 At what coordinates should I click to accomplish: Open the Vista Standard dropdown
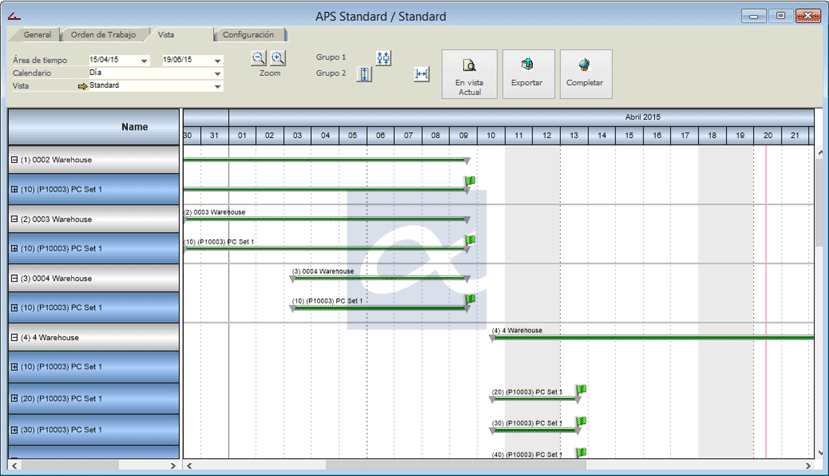215,86
